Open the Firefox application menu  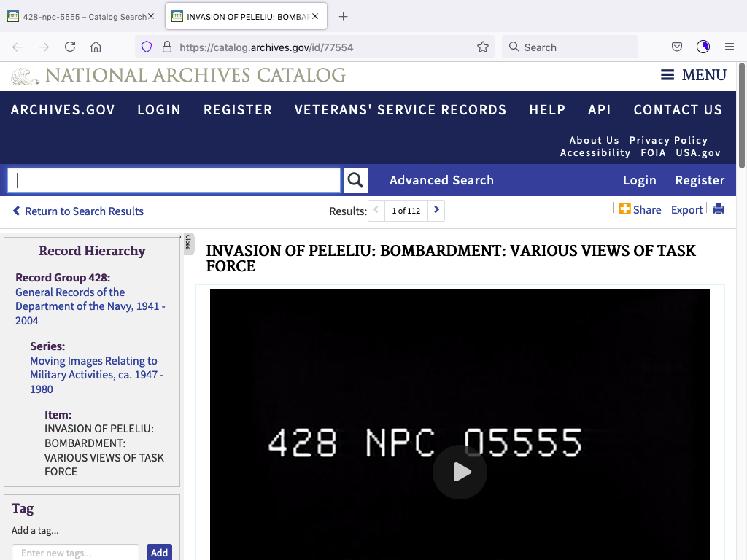click(729, 47)
